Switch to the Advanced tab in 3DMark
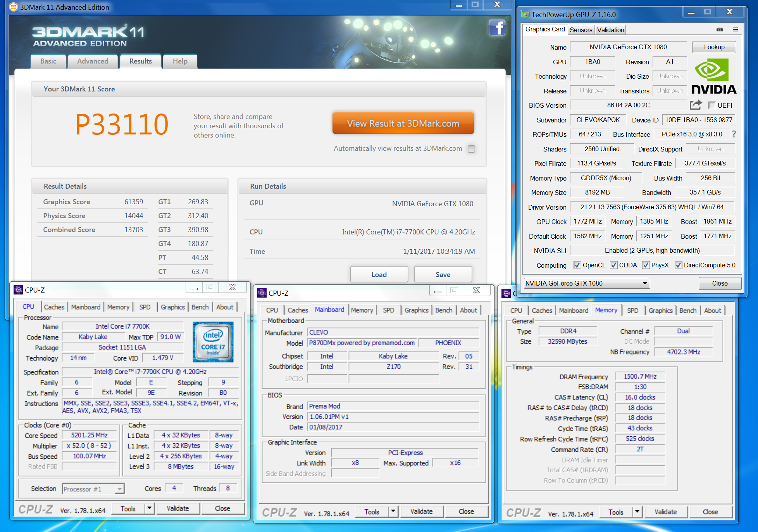Viewport: 758px width, 532px height. (x=93, y=61)
